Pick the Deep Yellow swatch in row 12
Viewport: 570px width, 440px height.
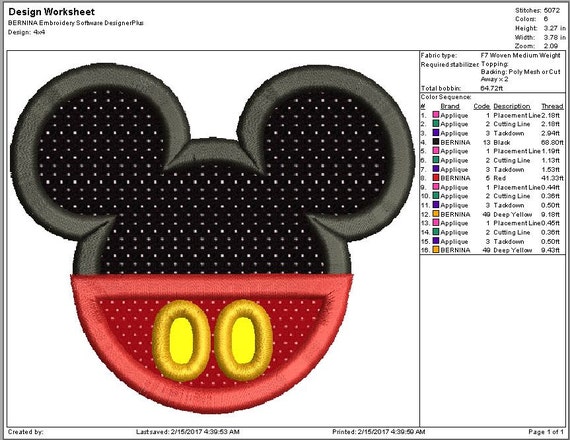[x=435, y=214]
